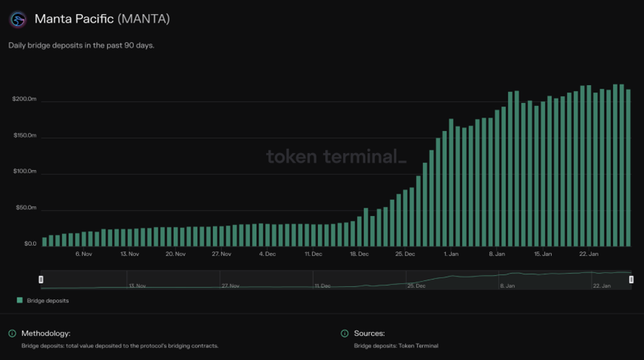Click the Methodology heading

pyautogui.click(x=46, y=333)
